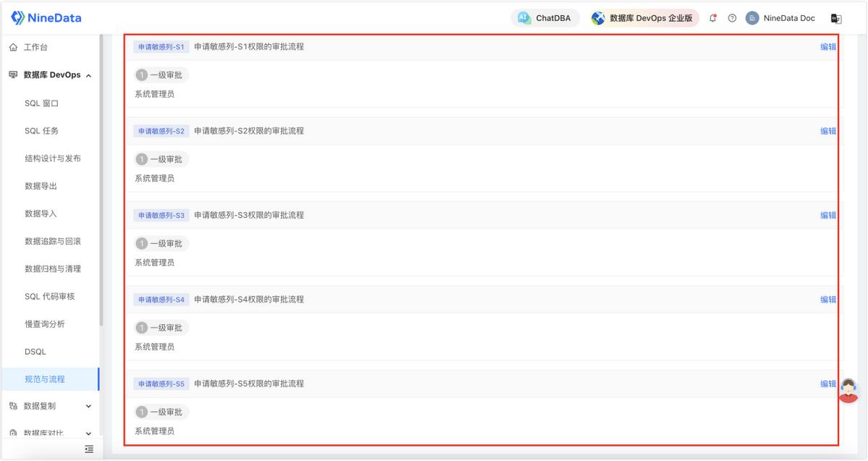Select 规范与流程 in the sidebar
The height and width of the screenshot is (461, 868).
(50, 378)
